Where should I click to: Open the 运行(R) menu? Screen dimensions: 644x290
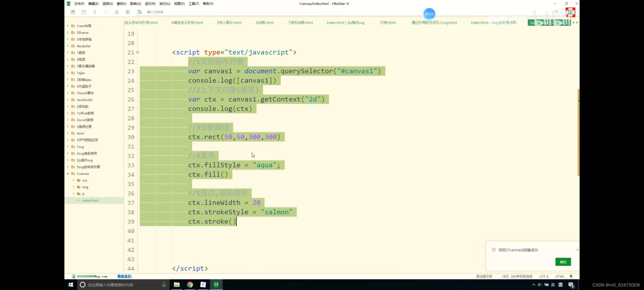pyautogui.click(x=150, y=4)
